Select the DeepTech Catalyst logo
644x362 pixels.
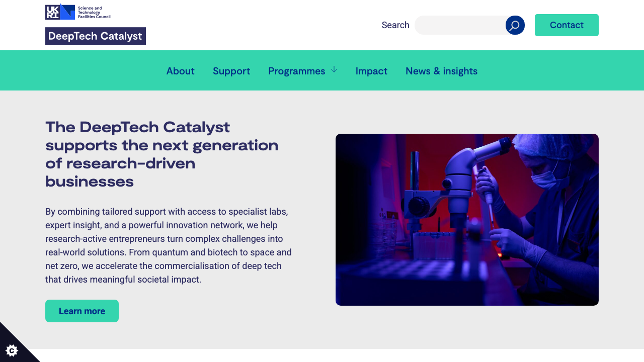point(95,36)
